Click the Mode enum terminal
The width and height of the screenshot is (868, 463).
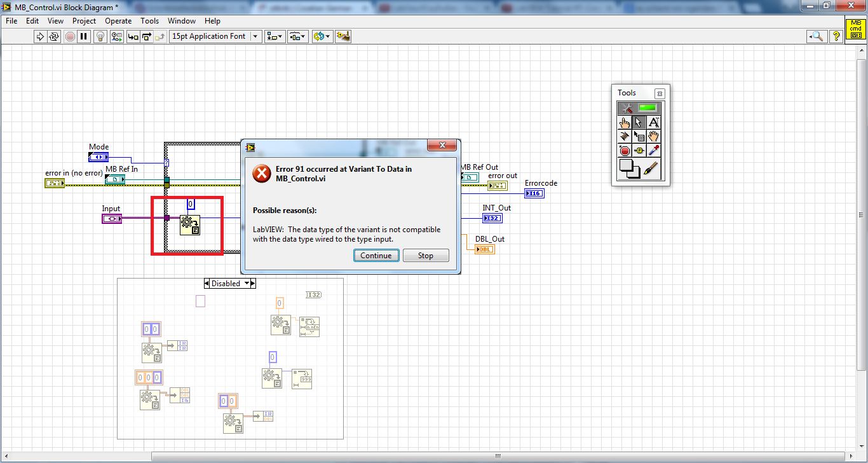click(x=98, y=157)
